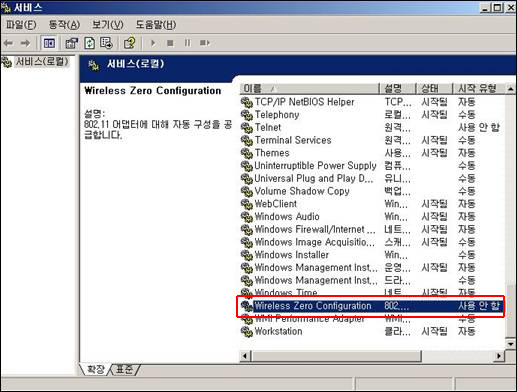
Task: Click gear icon of Workstation service
Action: (247, 332)
